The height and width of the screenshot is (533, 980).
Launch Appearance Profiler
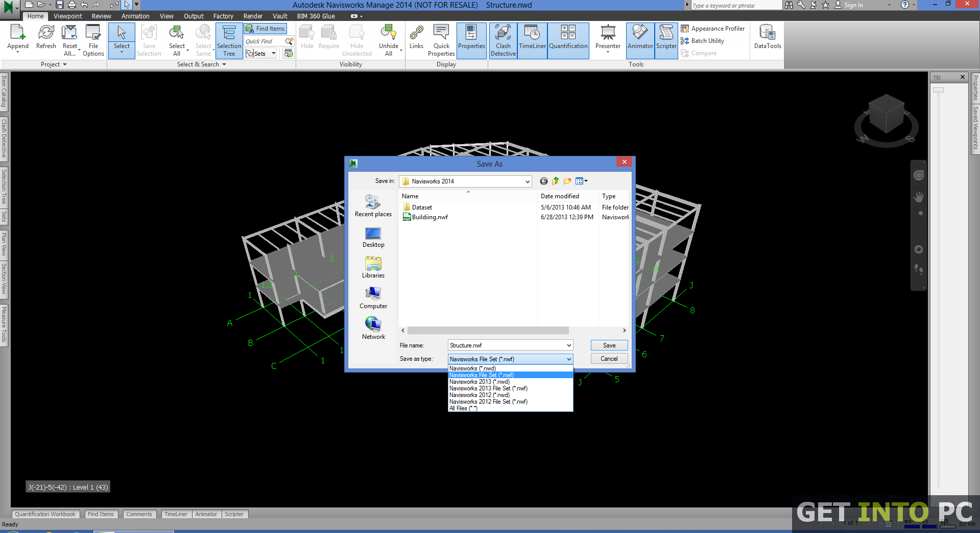tap(713, 29)
